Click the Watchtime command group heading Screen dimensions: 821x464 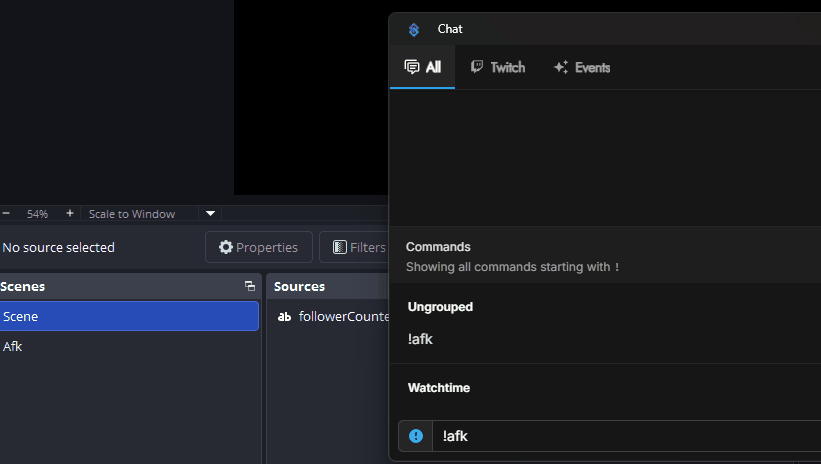click(439, 387)
